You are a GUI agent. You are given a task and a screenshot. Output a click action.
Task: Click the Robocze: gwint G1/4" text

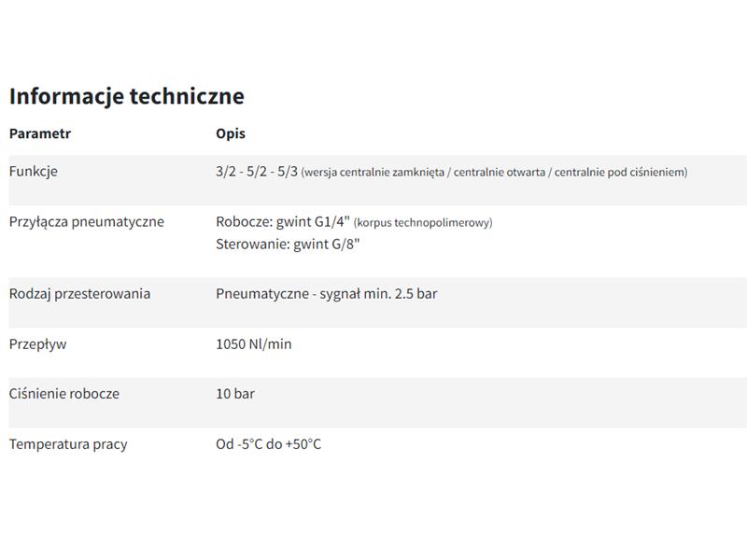[x=283, y=222]
